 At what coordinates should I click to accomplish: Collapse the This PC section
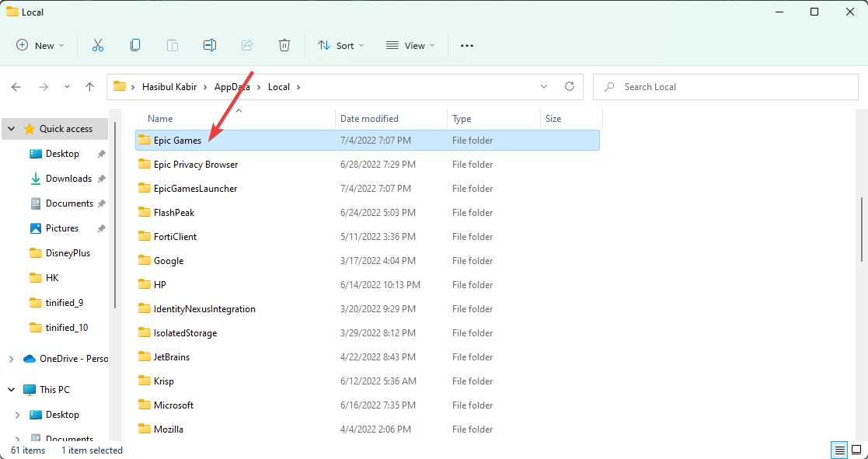point(11,390)
